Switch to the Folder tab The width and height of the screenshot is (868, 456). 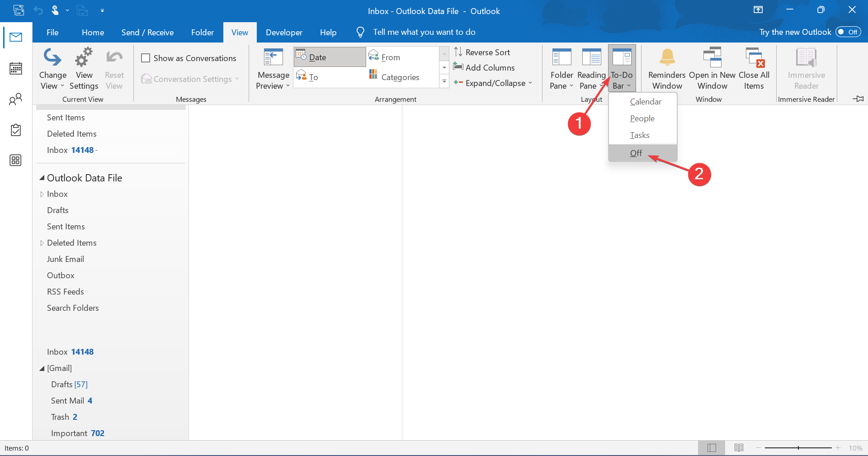pyautogui.click(x=202, y=32)
